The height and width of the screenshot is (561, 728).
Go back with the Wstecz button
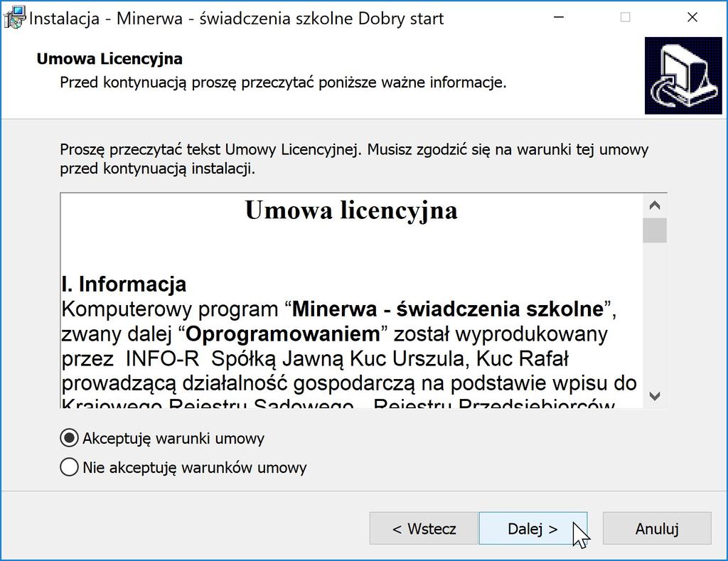(424, 528)
